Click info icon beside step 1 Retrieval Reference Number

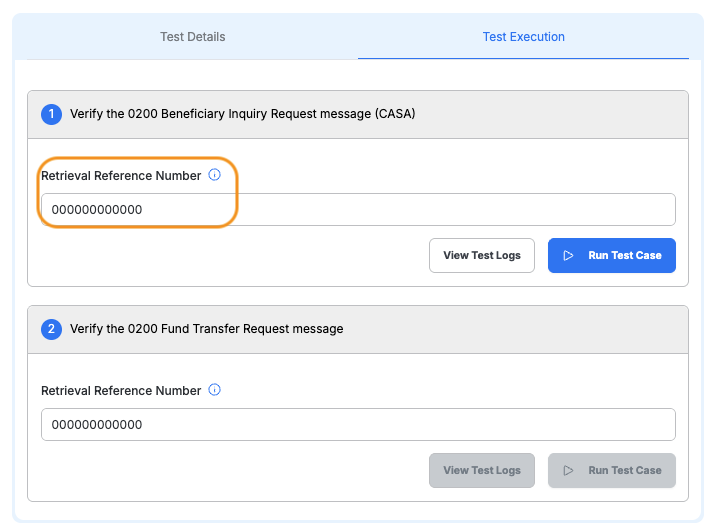pyautogui.click(x=214, y=175)
